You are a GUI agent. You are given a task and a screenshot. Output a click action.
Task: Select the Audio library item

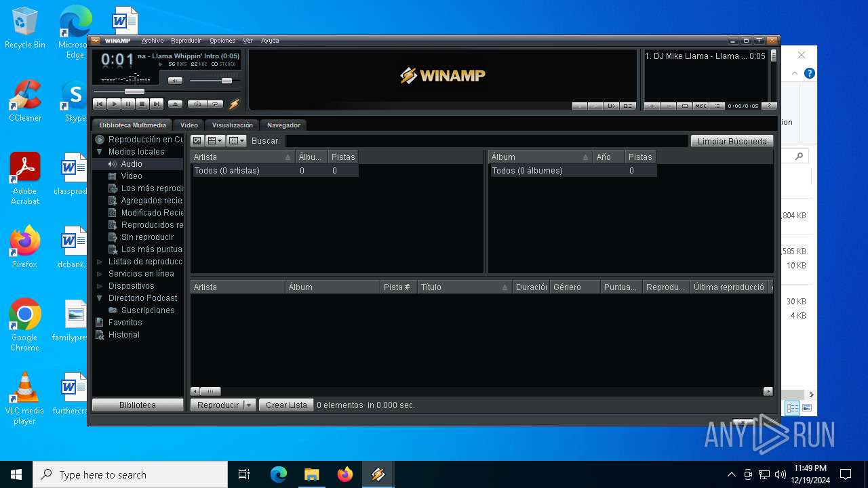pyautogui.click(x=139, y=164)
